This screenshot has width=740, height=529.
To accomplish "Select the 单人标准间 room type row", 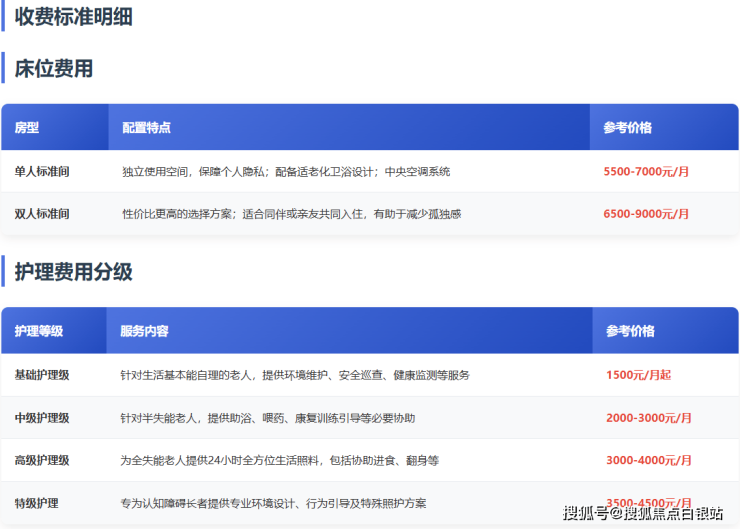I will 42,172.
